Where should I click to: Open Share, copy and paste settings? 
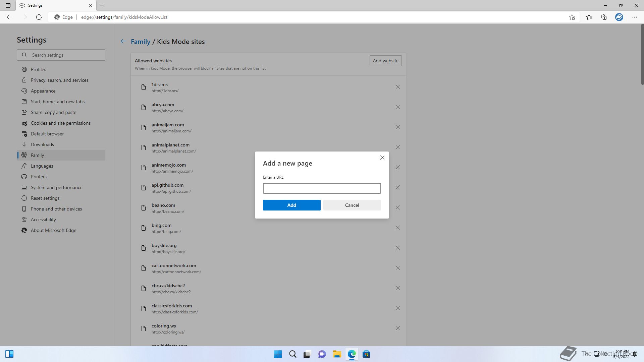(61, 112)
